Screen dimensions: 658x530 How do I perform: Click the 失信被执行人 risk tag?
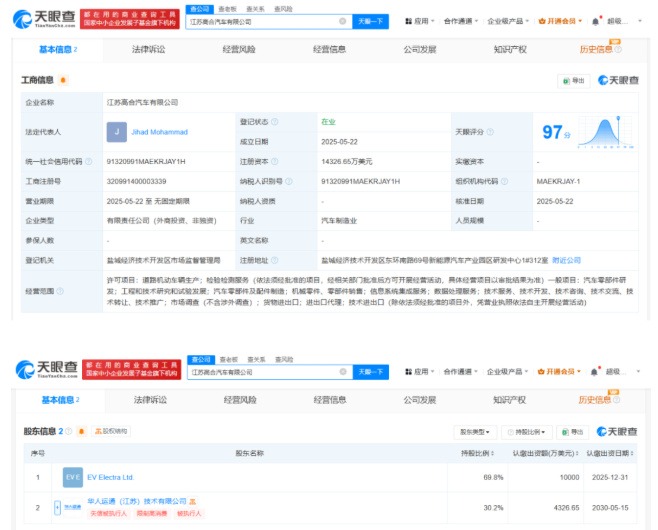[108, 514]
